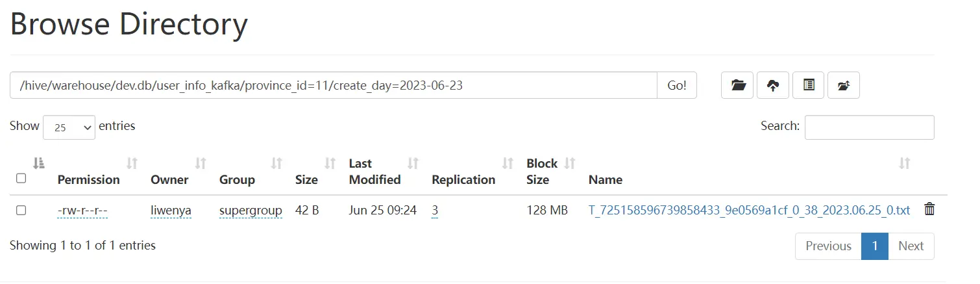Sort by Name column arrows

click(904, 163)
